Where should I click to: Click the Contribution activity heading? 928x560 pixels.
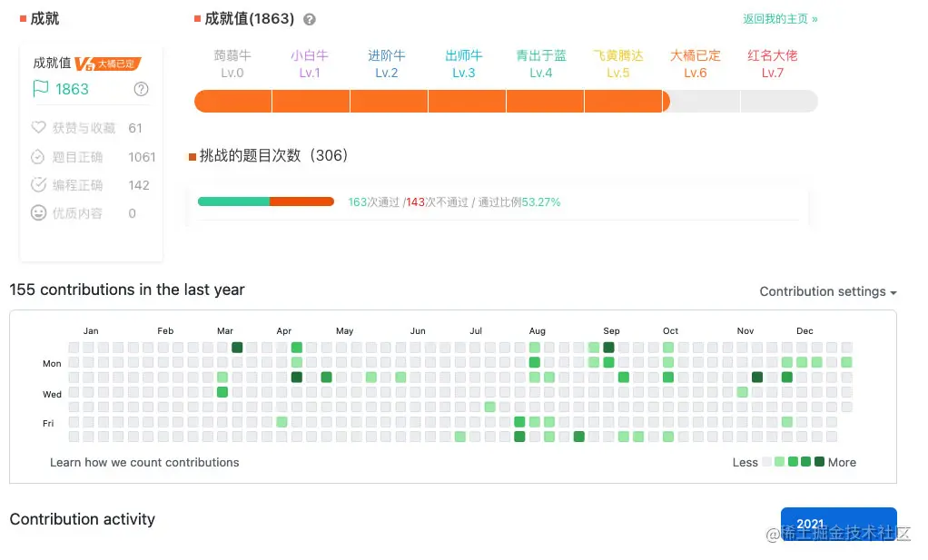tap(83, 519)
